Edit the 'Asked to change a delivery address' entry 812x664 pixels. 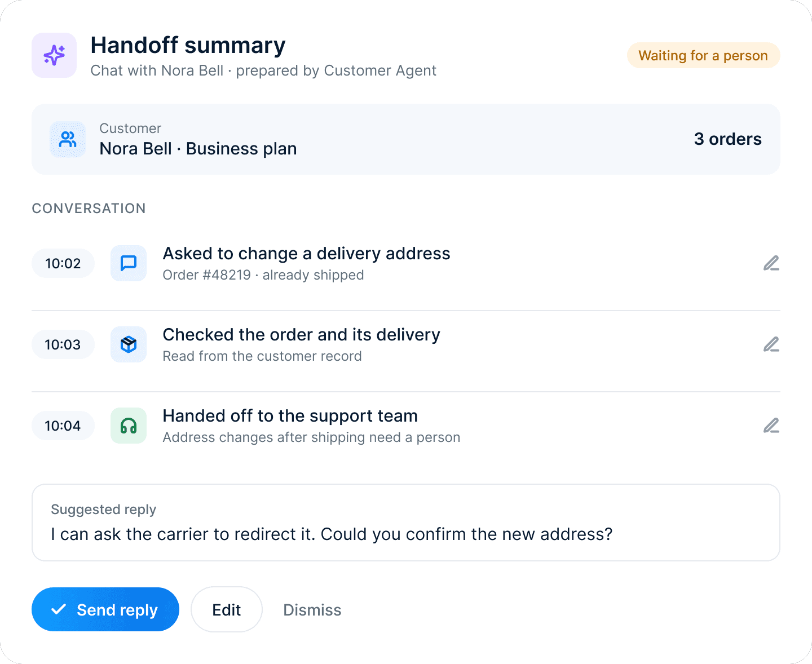(771, 263)
